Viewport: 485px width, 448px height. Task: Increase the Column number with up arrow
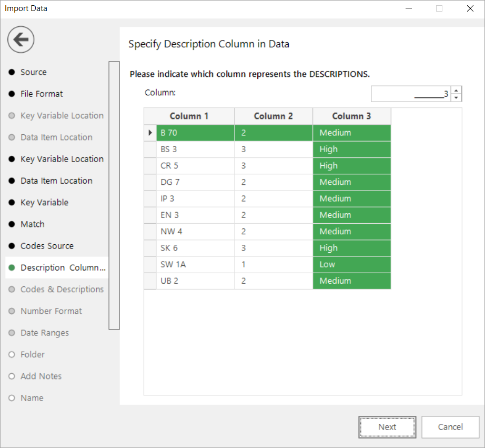[x=456, y=90]
